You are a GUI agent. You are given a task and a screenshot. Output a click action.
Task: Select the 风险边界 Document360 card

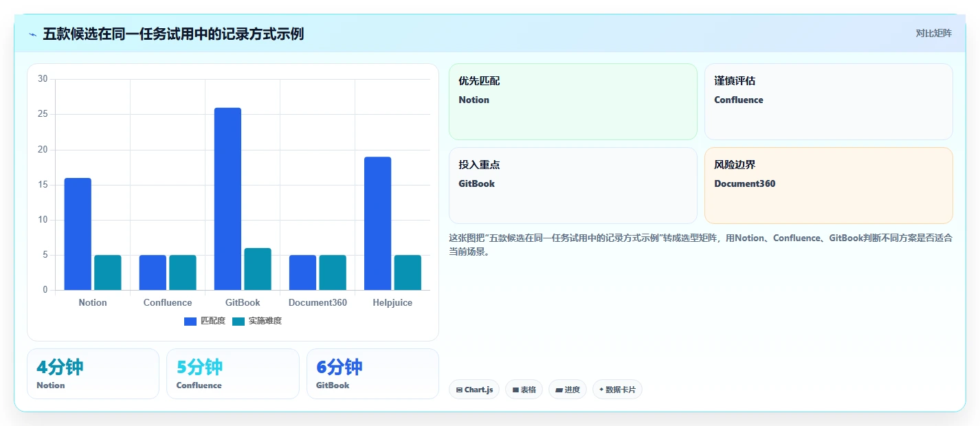click(829, 186)
